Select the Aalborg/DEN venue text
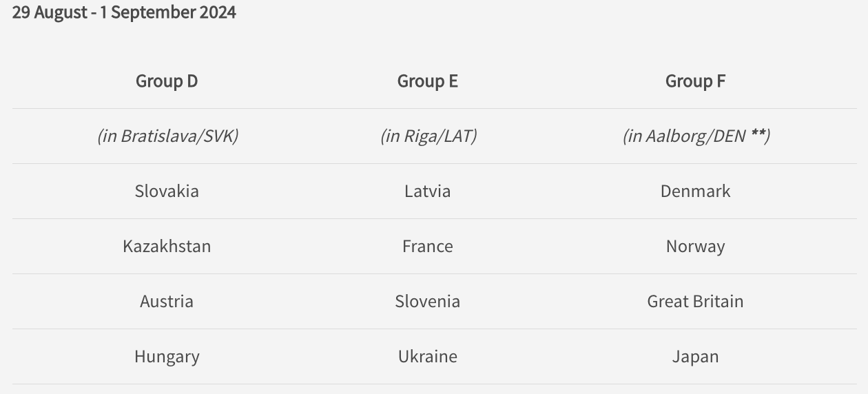Viewport: 868px width, 394px height. 696,136
